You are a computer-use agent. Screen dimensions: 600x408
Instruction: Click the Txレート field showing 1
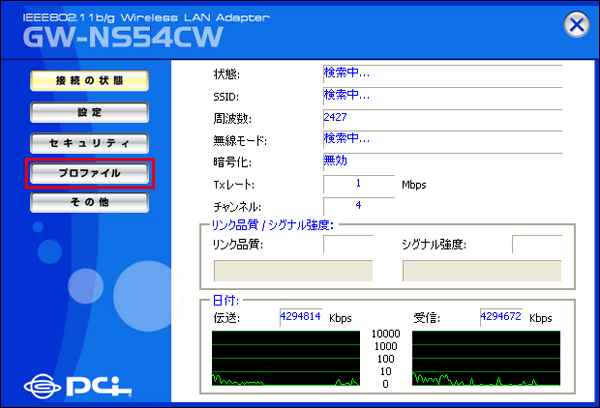[x=359, y=184]
